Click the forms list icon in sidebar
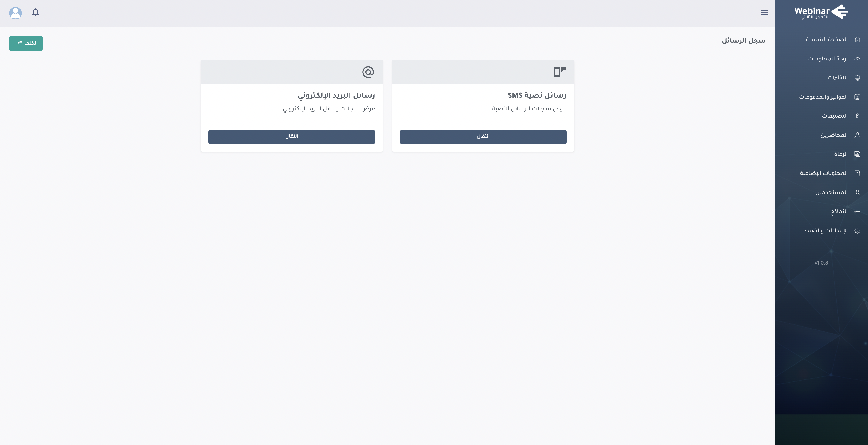The width and height of the screenshot is (868, 445). (x=857, y=211)
